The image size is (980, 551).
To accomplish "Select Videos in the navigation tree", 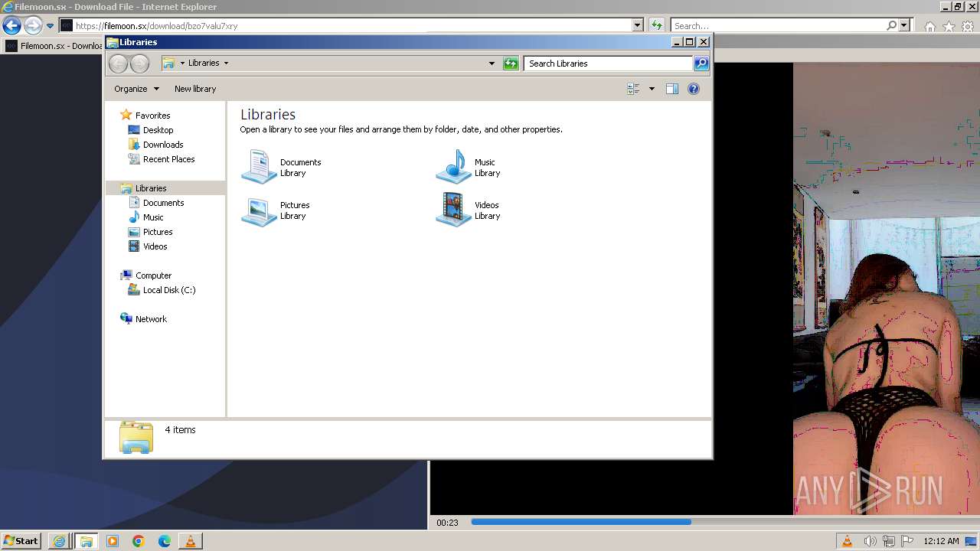I will 155,246.
